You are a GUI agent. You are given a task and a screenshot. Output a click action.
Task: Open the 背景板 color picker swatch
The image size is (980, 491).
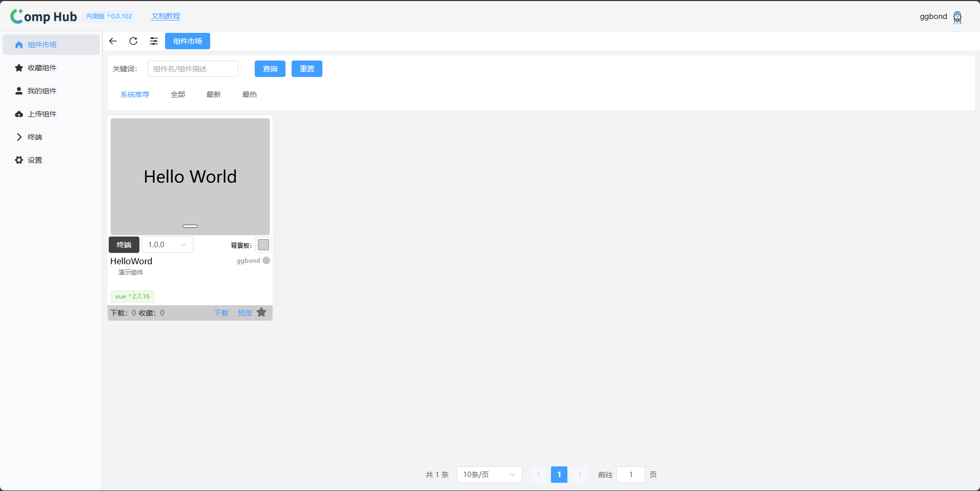[263, 245]
